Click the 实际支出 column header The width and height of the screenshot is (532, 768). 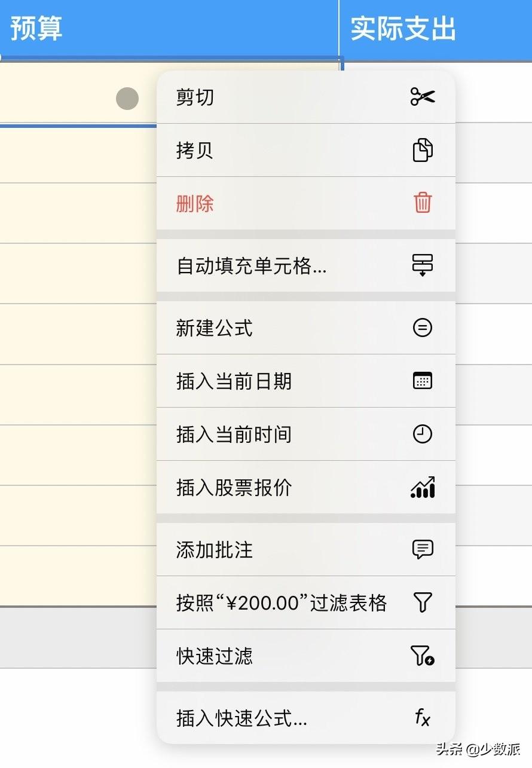436,29
